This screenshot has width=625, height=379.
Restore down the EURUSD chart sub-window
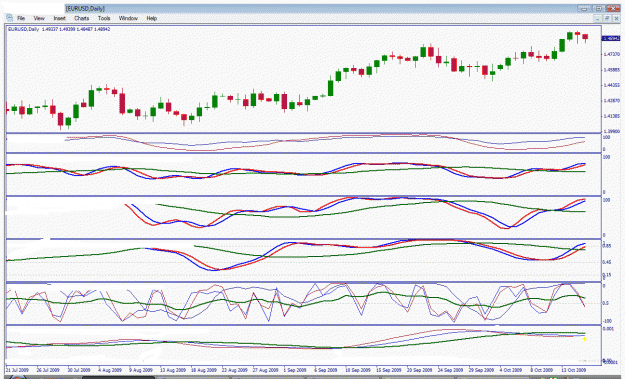[607, 18]
